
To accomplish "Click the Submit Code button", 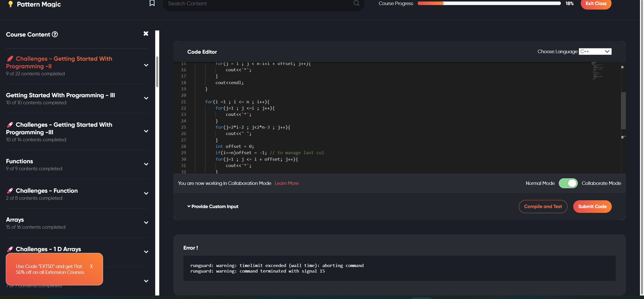I will pos(592,206).
